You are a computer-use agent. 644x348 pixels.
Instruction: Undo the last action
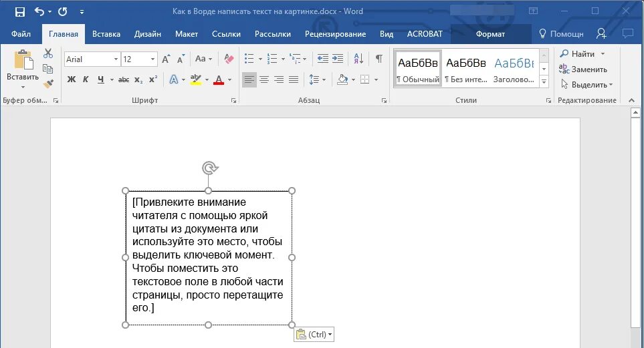(x=39, y=11)
